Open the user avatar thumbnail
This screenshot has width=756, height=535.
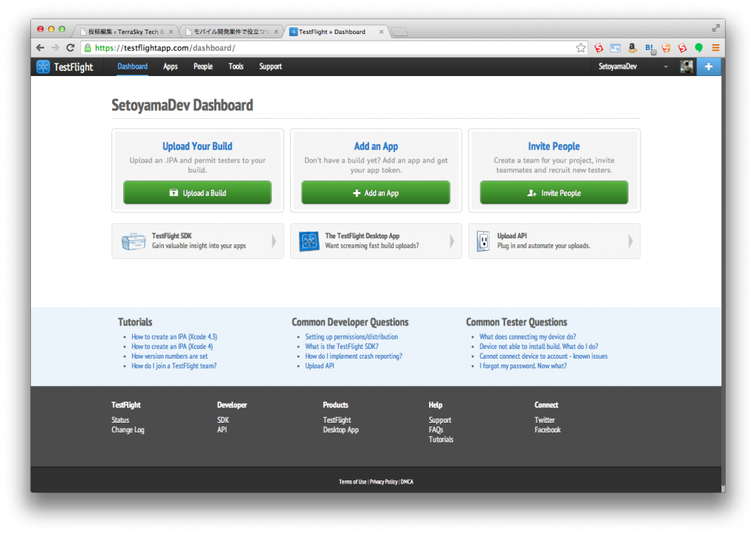(687, 66)
